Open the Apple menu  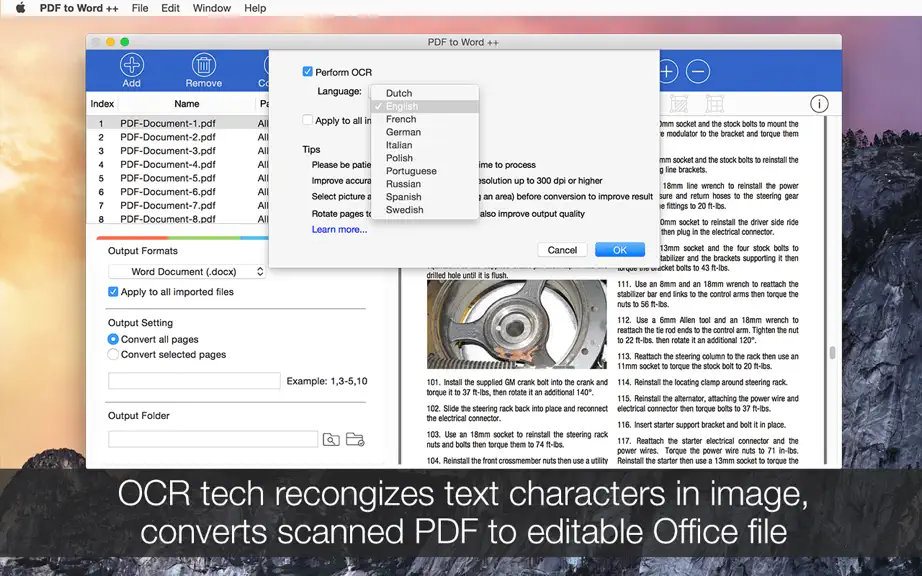point(21,8)
